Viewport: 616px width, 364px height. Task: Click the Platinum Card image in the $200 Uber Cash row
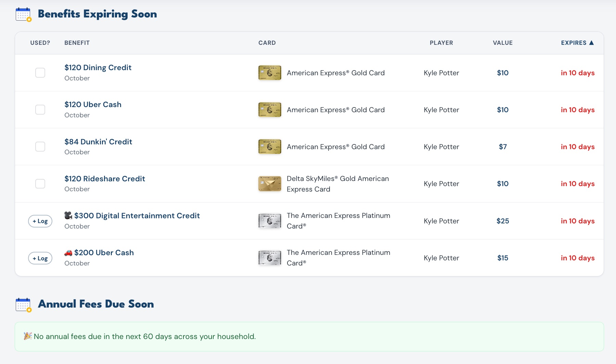pos(270,258)
